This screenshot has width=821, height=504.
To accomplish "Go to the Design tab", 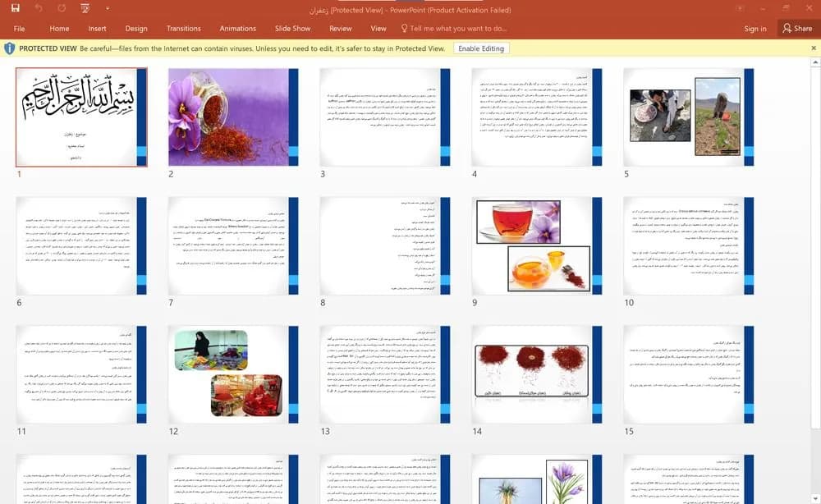I will point(136,28).
